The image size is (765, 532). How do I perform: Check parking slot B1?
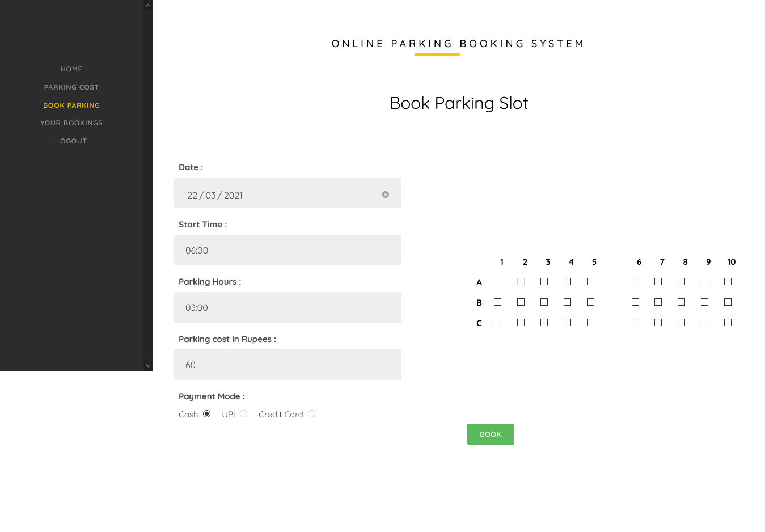(x=497, y=302)
